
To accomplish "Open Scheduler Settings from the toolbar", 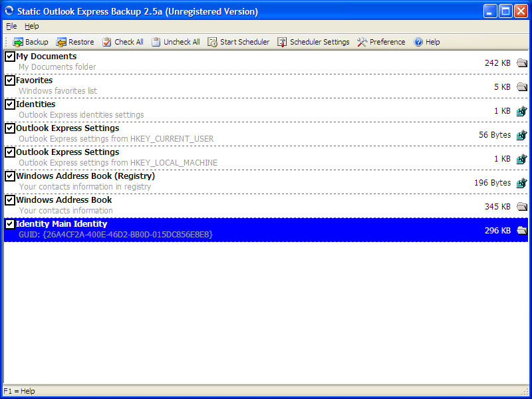I will pos(283,42).
